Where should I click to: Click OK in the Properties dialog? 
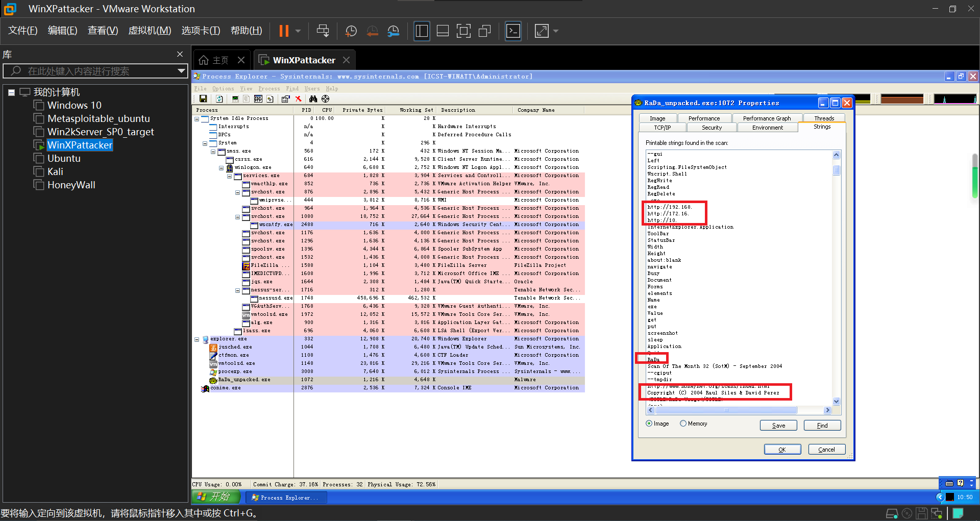tap(782, 450)
